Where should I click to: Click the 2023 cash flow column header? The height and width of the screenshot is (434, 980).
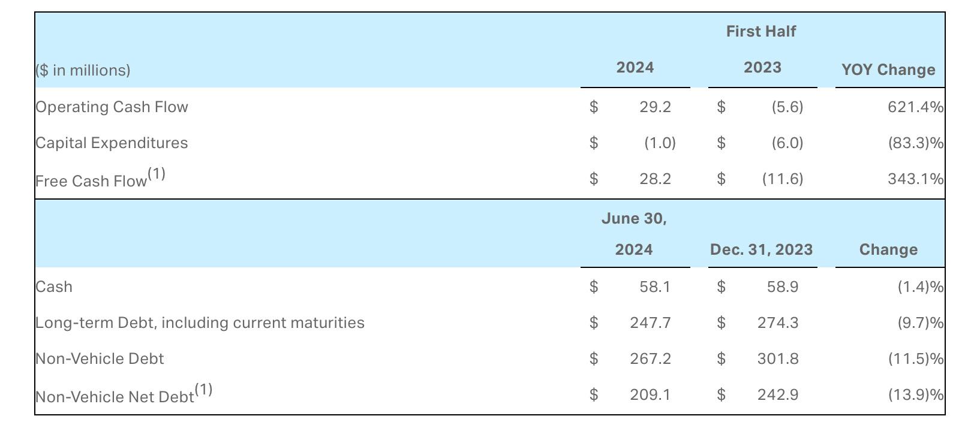[x=762, y=67]
